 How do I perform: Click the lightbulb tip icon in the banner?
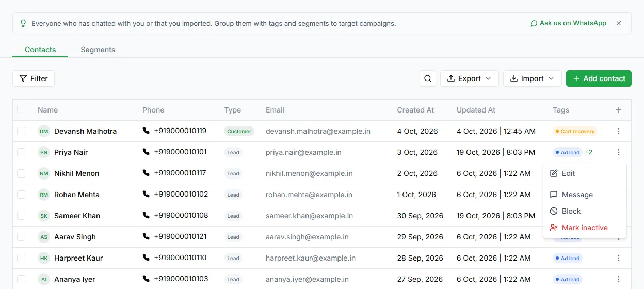[23, 23]
